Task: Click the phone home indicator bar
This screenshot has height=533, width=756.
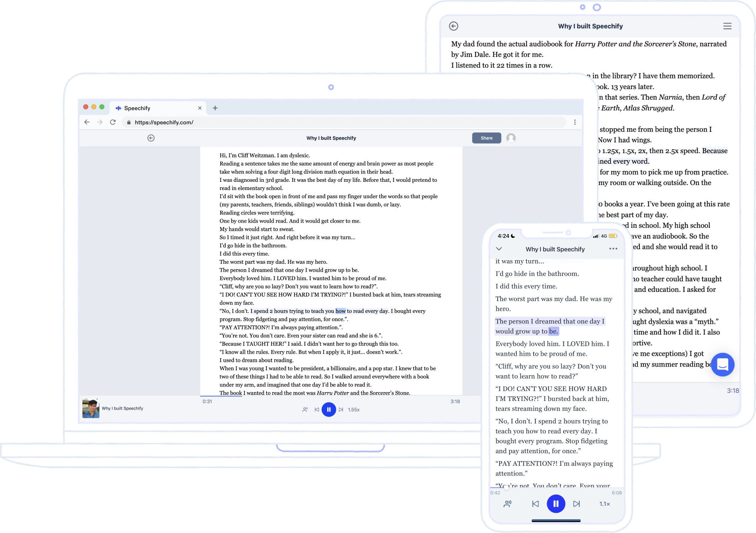Action: click(556, 521)
